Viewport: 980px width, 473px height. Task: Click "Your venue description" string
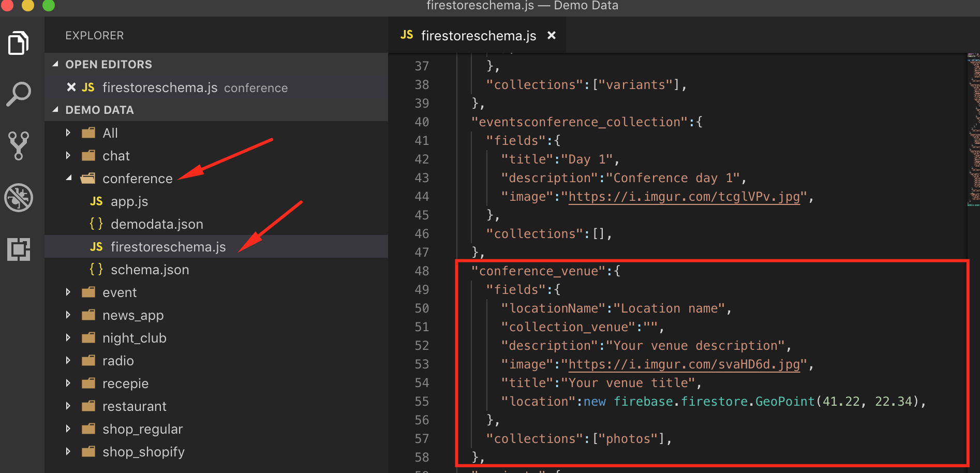pos(695,345)
